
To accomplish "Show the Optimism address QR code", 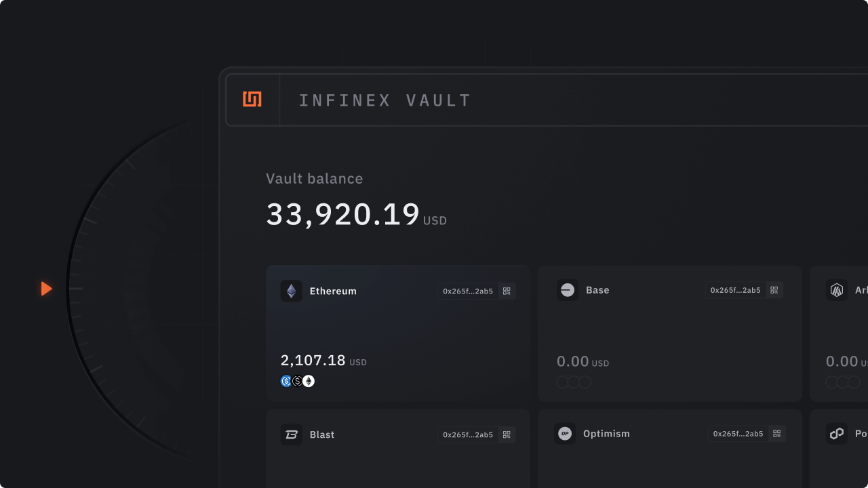I will click(776, 434).
